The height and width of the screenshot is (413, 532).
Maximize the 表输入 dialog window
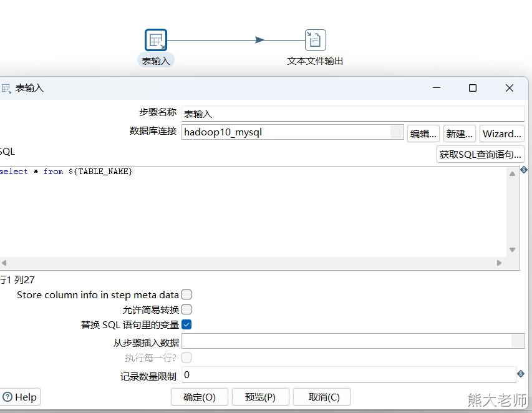(473, 88)
